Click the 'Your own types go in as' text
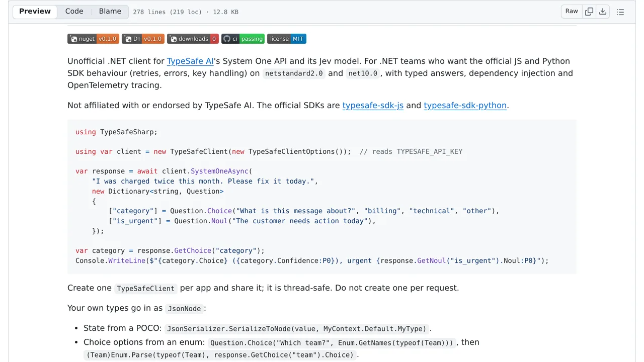This screenshot has height=362, width=644. [x=115, y=308]
